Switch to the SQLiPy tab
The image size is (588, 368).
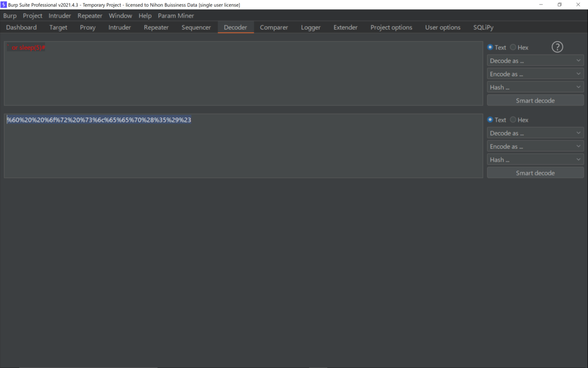tap(483, 27)
